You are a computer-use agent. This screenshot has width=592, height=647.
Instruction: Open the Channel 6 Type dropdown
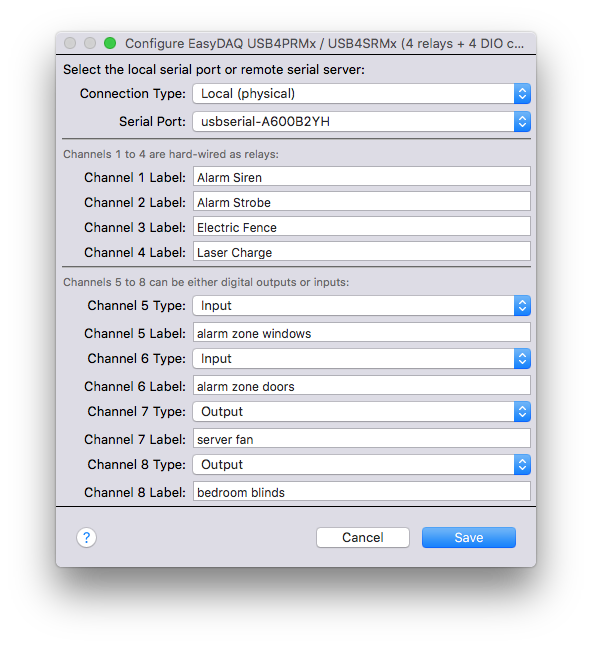tap(361, 359)
